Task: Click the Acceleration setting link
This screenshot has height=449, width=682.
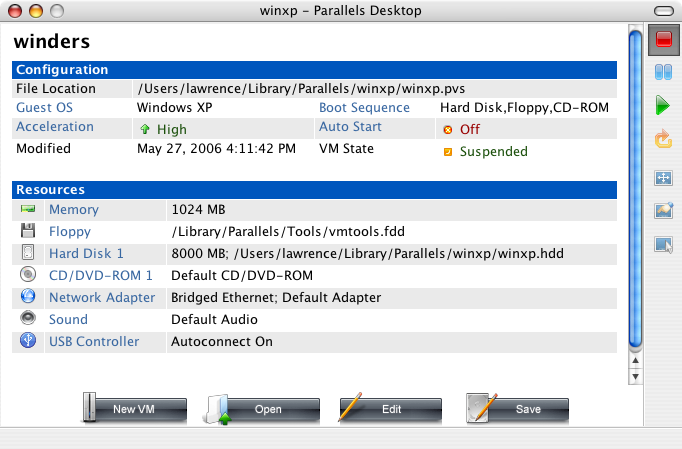Action: point(55,127)
